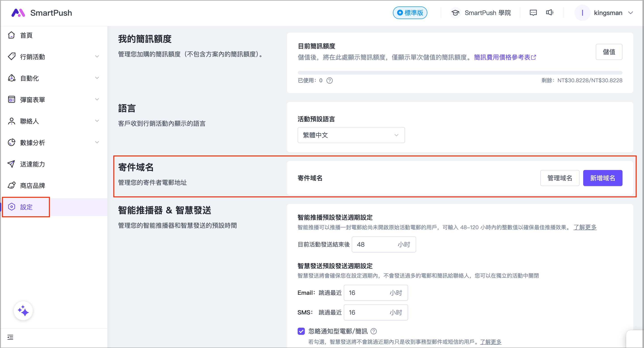
Task: Click help icon beside 忽略通知型電郵/簡訊
Action: pyautogui.click(x=373, y=331)
